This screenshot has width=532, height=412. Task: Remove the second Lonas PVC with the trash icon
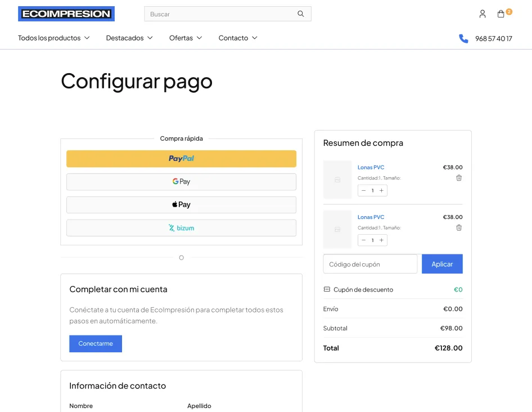pos(459,228)
